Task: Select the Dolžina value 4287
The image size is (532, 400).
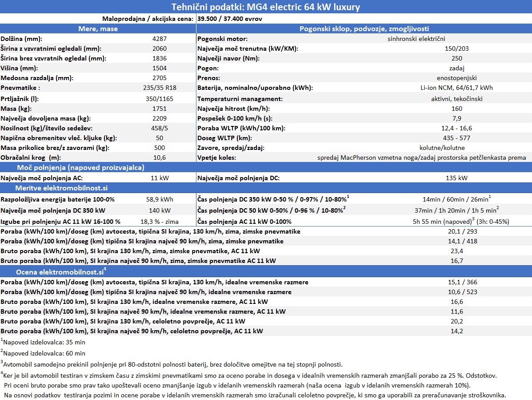Action: point(160,39)
